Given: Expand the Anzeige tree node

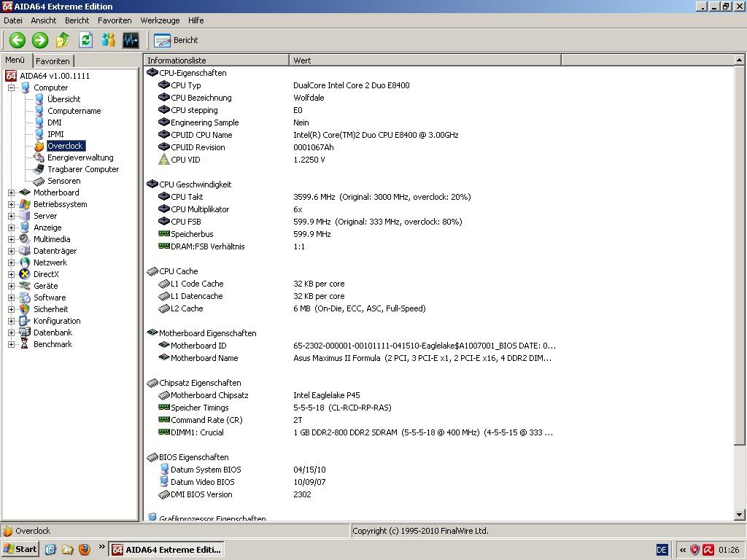Looking at the screenshot, I should click(x=11, y=227).
